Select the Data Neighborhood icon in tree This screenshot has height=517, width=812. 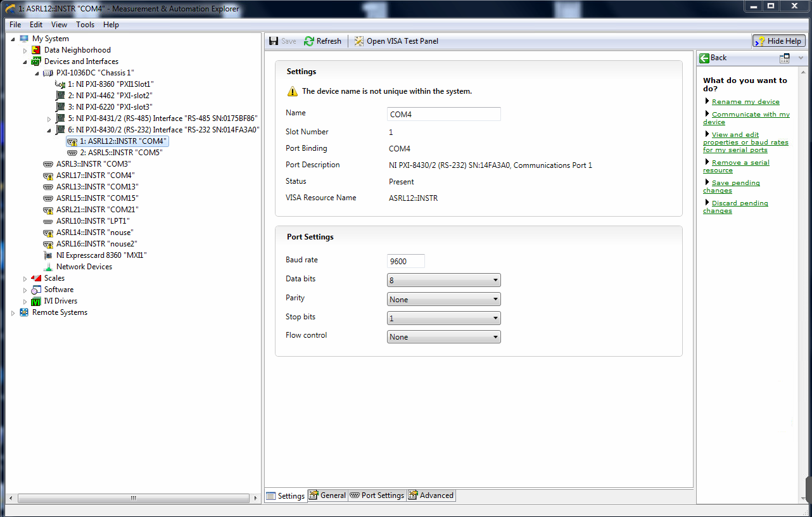[x=36, y=50]
